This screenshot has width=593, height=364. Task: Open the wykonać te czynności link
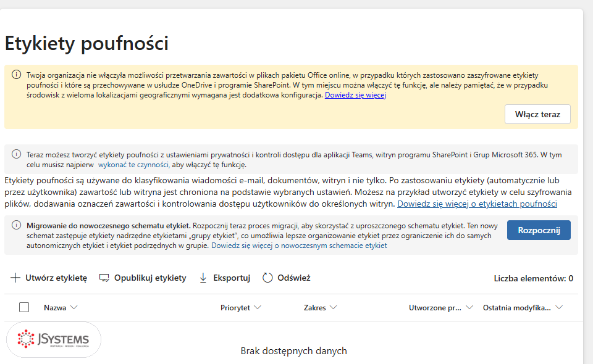[134, 165]
